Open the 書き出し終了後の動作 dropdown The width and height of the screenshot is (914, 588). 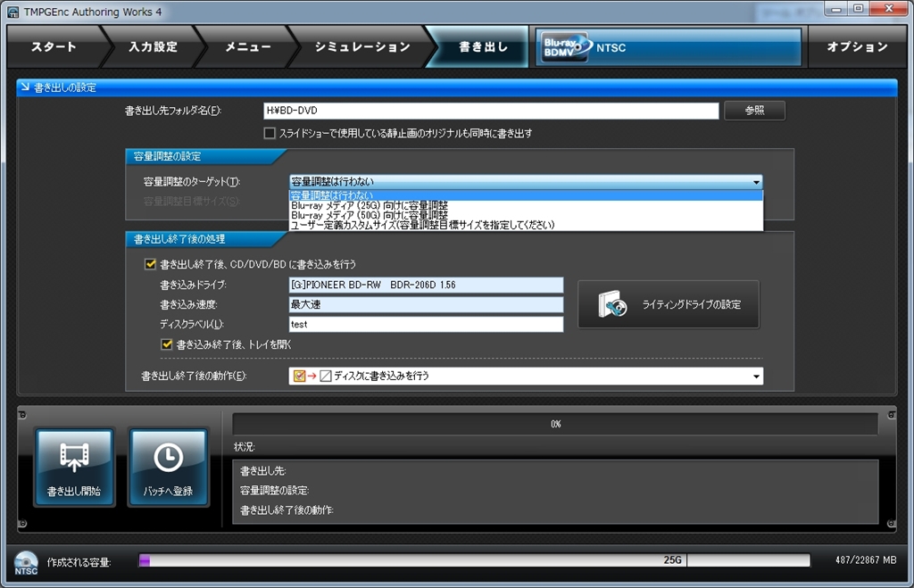tap(526, 376)
